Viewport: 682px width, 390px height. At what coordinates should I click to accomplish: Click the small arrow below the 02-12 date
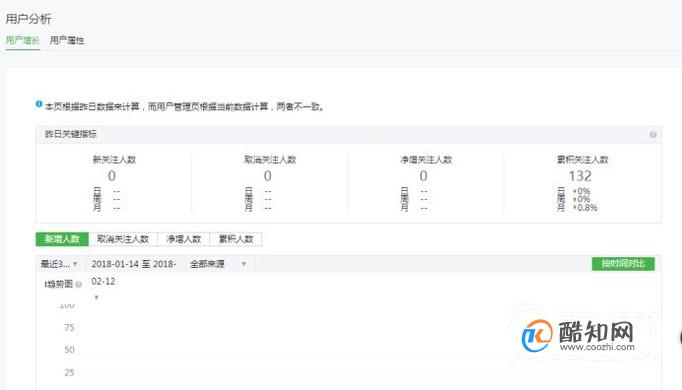[96, 297]
